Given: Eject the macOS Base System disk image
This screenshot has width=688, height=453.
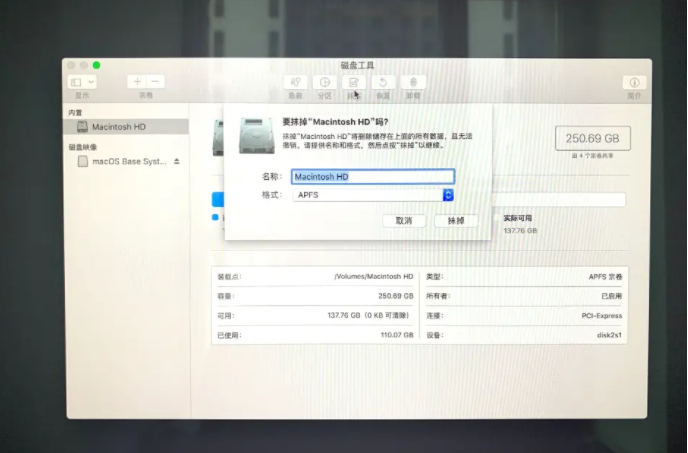Looking at the screenshot, I should [x=177, y=161].
